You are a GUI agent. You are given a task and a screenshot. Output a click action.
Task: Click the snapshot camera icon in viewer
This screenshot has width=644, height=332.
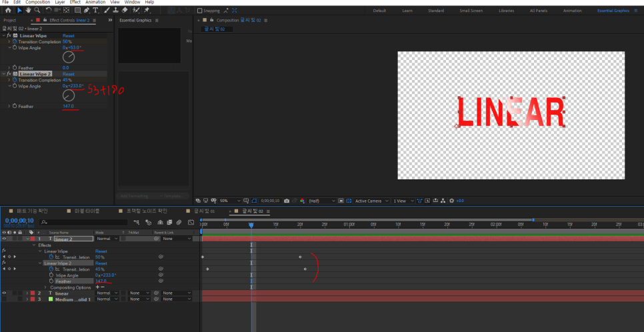click(x=287, y=201)
